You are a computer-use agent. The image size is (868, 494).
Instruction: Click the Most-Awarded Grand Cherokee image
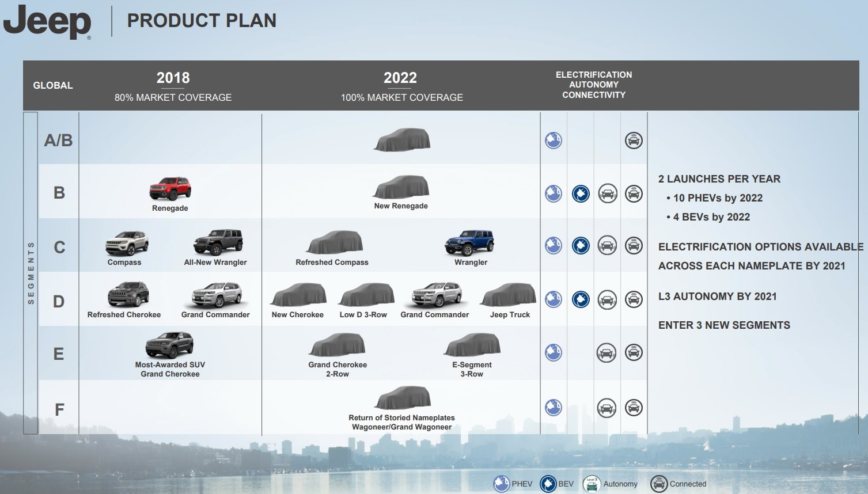point(169,345)
